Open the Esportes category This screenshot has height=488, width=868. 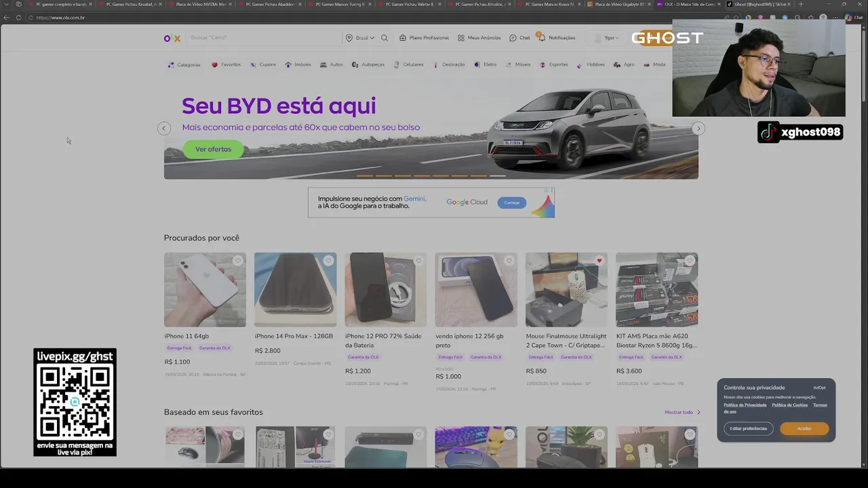[x=553, y=65]
